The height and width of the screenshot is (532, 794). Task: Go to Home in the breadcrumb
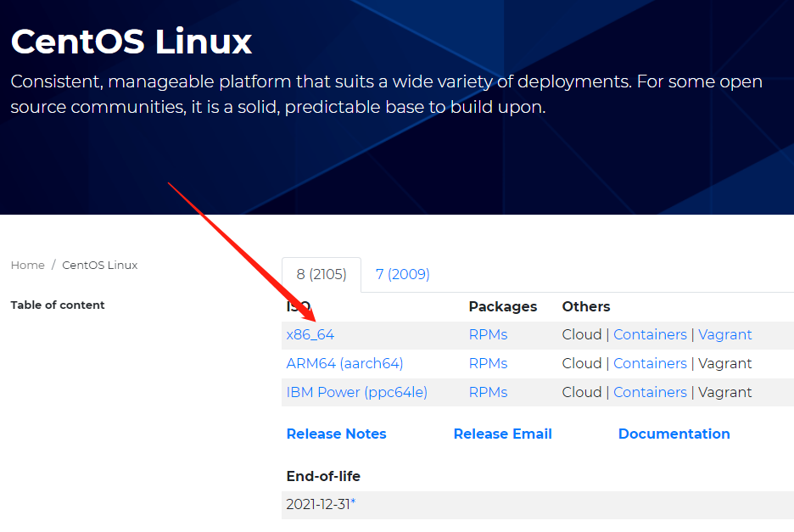tap(28, 266)
